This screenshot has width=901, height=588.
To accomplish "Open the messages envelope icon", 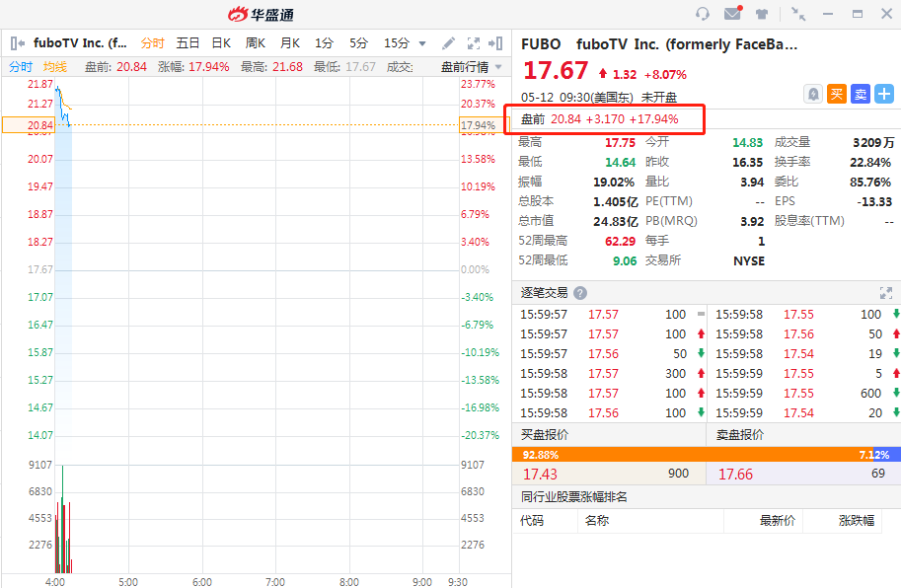I will click(x=732, y=13).
